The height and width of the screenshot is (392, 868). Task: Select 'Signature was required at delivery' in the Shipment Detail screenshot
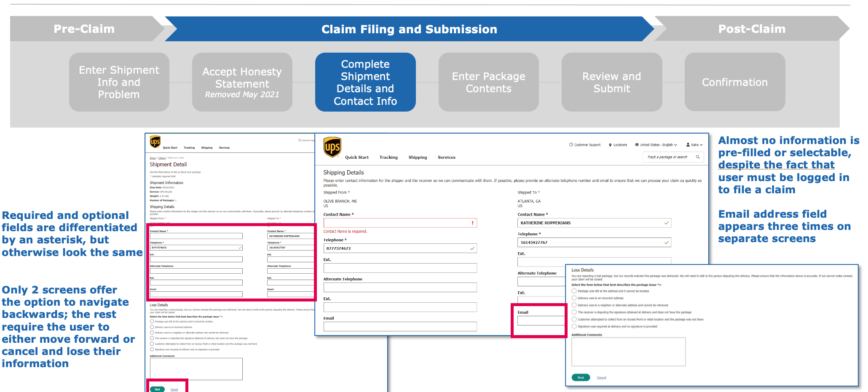152,349
